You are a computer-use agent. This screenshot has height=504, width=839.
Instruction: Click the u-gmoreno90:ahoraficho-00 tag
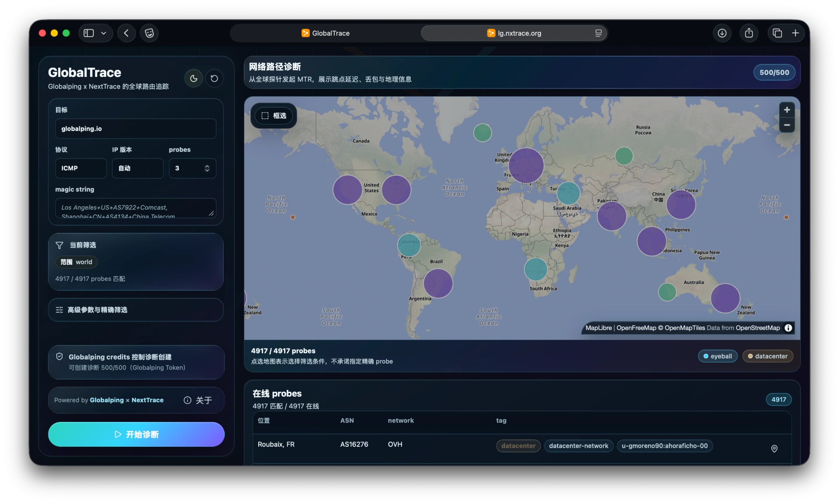(x=664, y=446)
